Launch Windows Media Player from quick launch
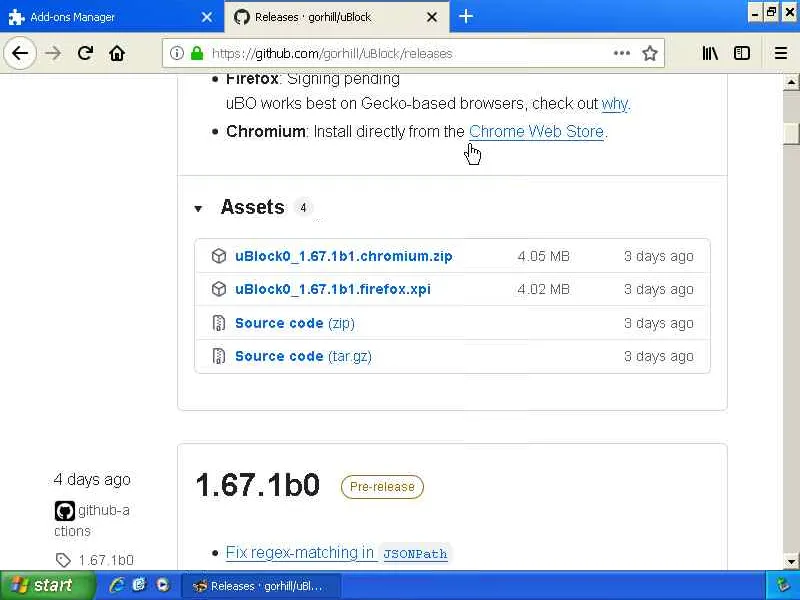The image size is (800, 600). (x=163, y=585)
